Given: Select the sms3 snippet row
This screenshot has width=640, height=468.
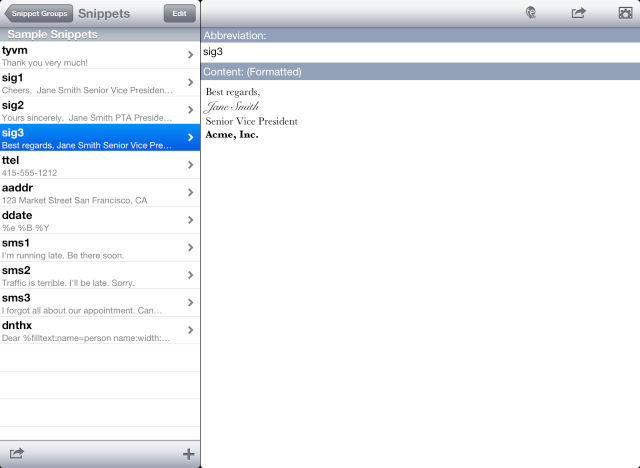Looking at the screenshot, I should pos(100,303).
